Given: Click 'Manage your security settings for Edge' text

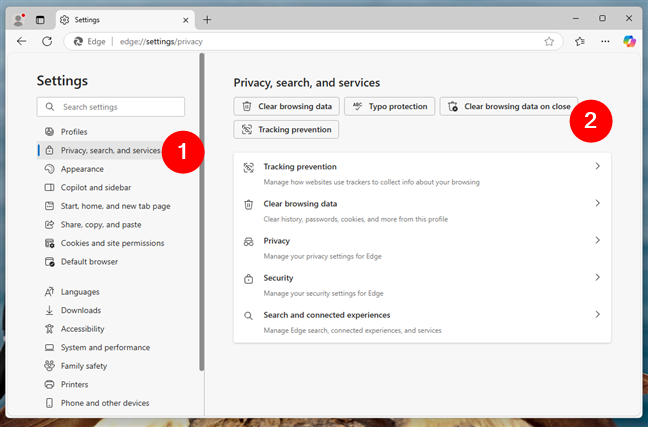Looking at the screenshot, I should coord(323,293).
